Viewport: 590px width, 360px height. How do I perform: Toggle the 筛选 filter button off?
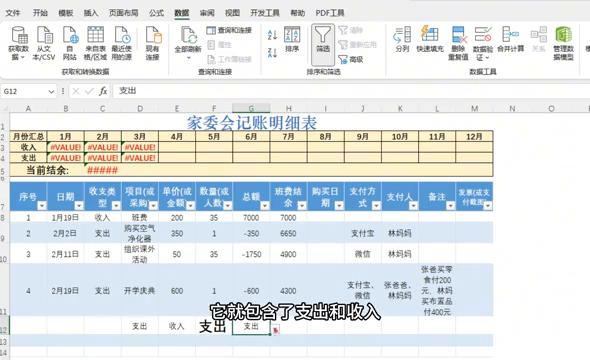[x=323, y=44]
